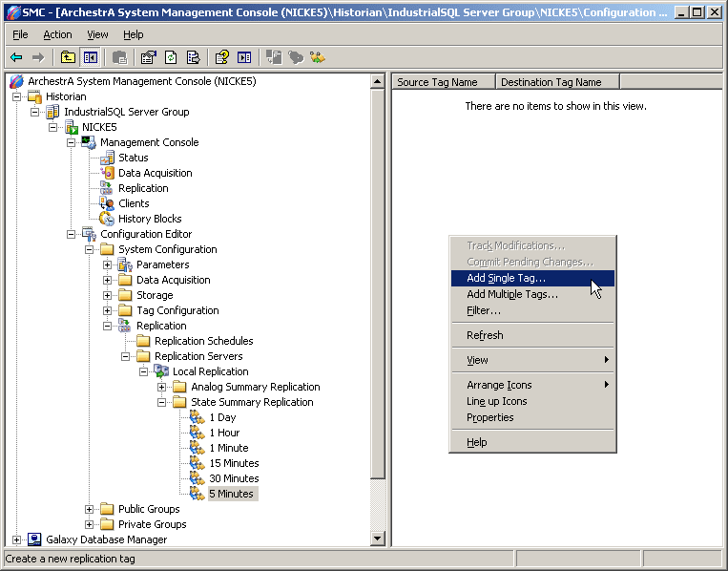Viewport: 728px width, 571px height.
Task: Expand the Tag Configuration folder
Action: point(107,311)
